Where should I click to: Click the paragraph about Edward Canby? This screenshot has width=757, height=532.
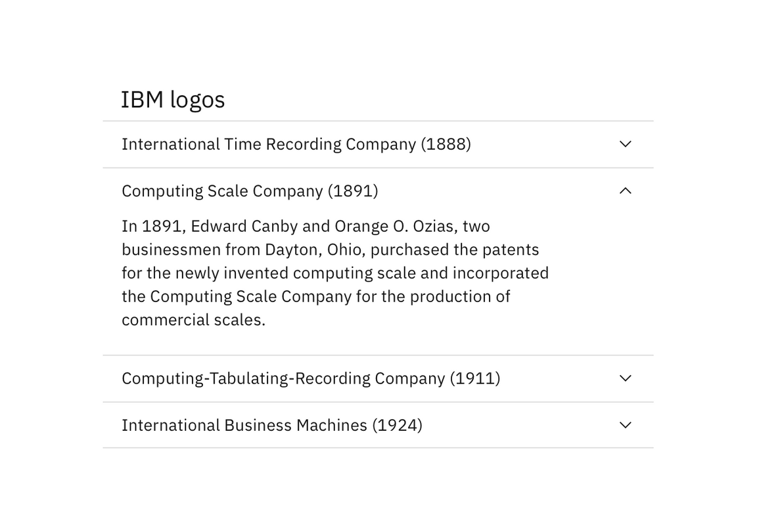click(x=335, y=273)
